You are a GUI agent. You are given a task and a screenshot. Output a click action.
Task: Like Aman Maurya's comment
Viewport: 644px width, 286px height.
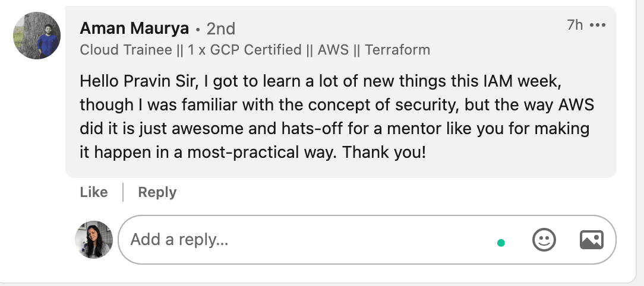tap(94, 192)
